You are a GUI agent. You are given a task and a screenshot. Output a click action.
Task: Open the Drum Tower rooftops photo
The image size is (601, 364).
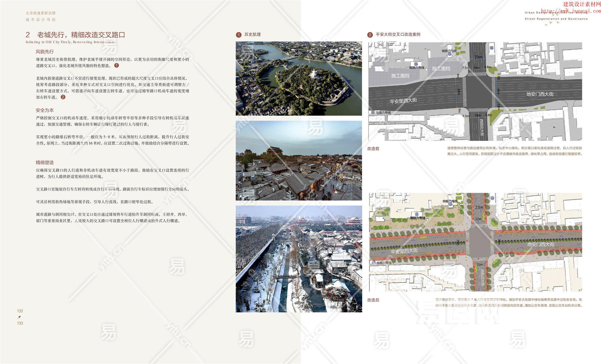coord(299,160)
